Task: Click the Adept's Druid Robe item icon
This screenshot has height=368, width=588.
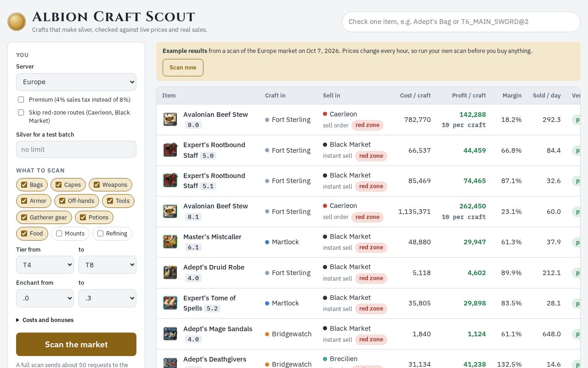Action: coord(170,273)
